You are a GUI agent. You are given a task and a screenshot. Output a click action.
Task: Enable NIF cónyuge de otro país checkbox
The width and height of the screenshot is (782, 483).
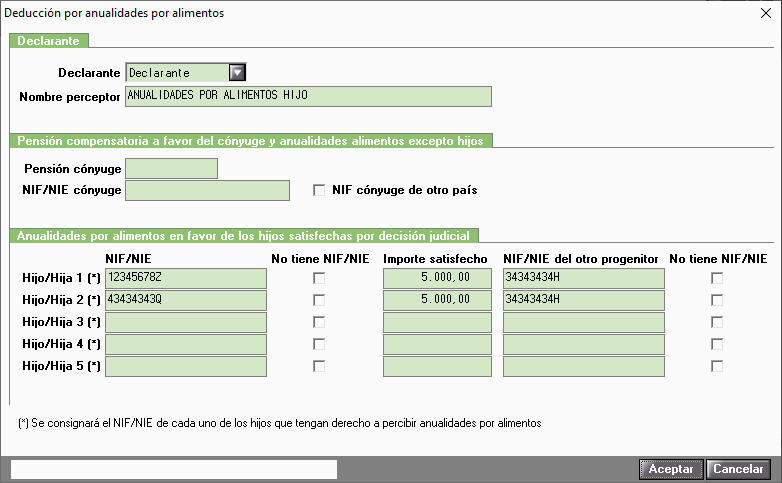319,190
